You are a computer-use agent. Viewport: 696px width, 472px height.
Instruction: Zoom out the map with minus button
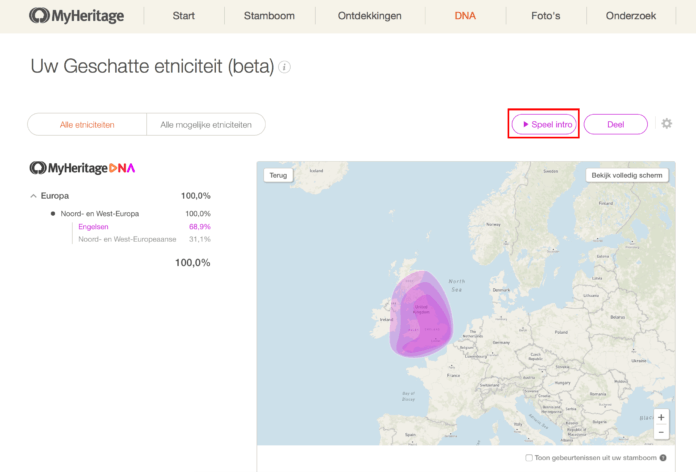pos(661,432)
